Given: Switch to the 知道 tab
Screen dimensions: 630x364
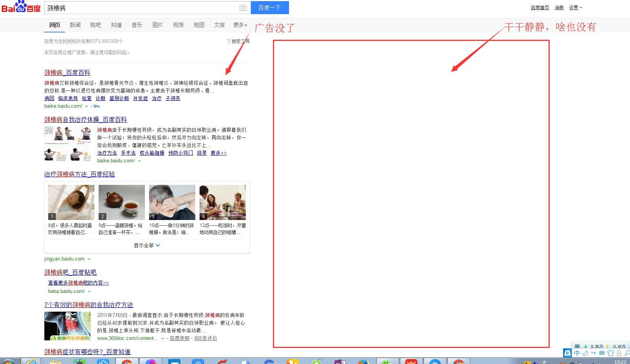Looking at the screenshot, I should click(116, 25).
